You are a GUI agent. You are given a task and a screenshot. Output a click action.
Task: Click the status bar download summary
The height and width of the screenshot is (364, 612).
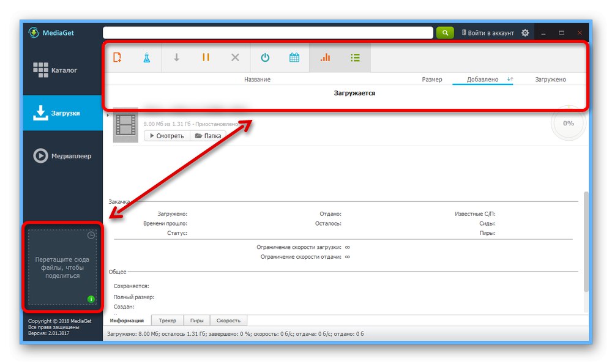[x=236, y=334]
